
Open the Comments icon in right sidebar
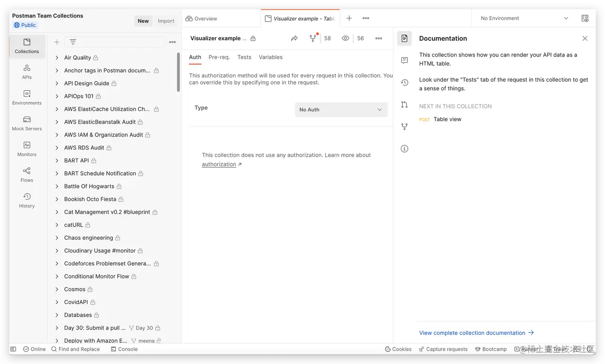[405, 60]
